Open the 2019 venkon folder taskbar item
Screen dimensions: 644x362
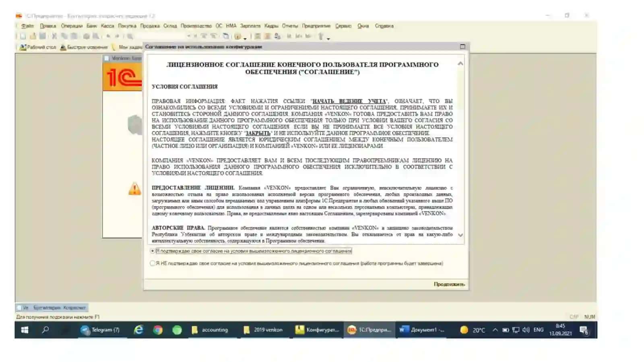coord(264,330)
